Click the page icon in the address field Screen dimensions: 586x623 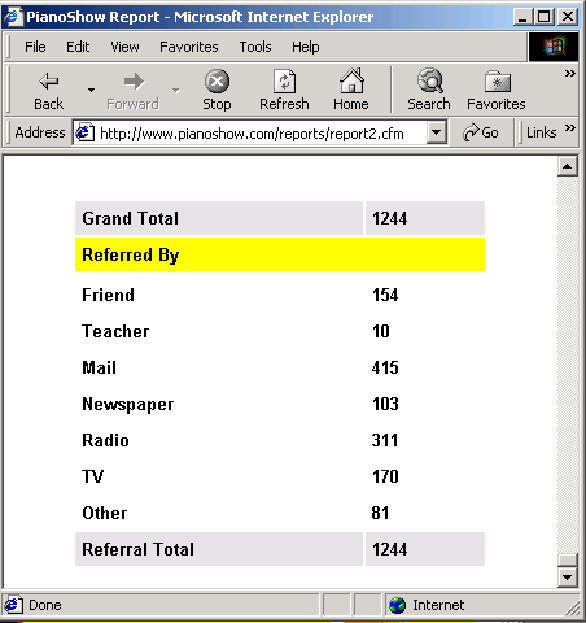click(85, 132)
